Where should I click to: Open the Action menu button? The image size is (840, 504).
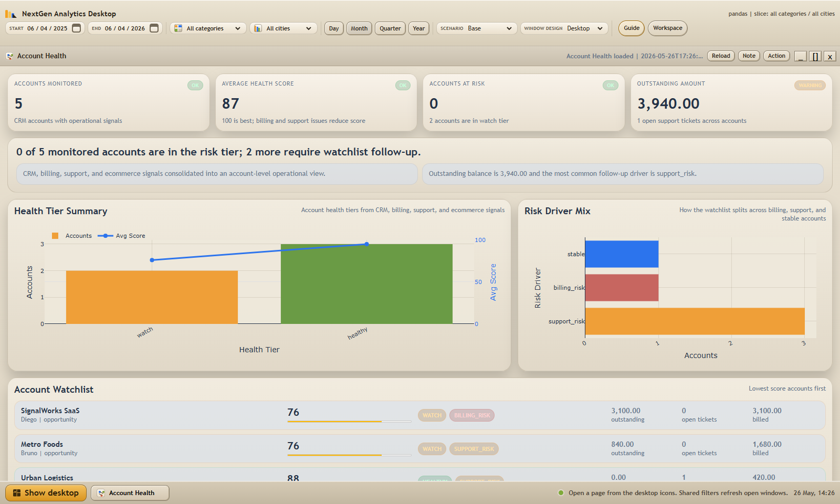click(x=776, y=56)
